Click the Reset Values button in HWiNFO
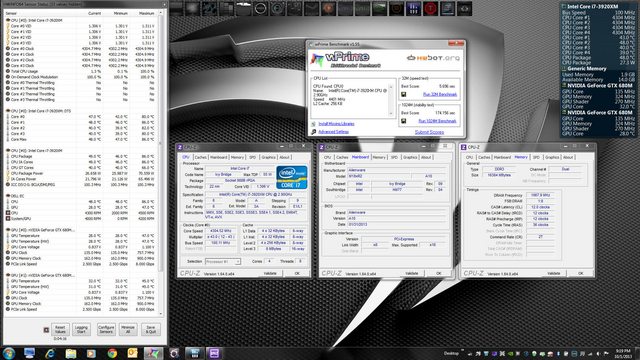 coord(60,329)
